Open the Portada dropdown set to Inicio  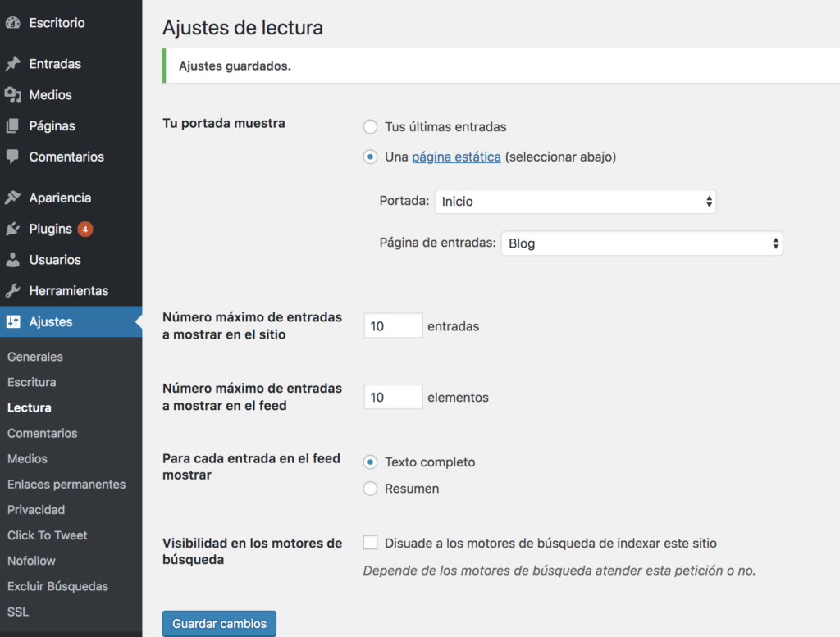[575, 202]
